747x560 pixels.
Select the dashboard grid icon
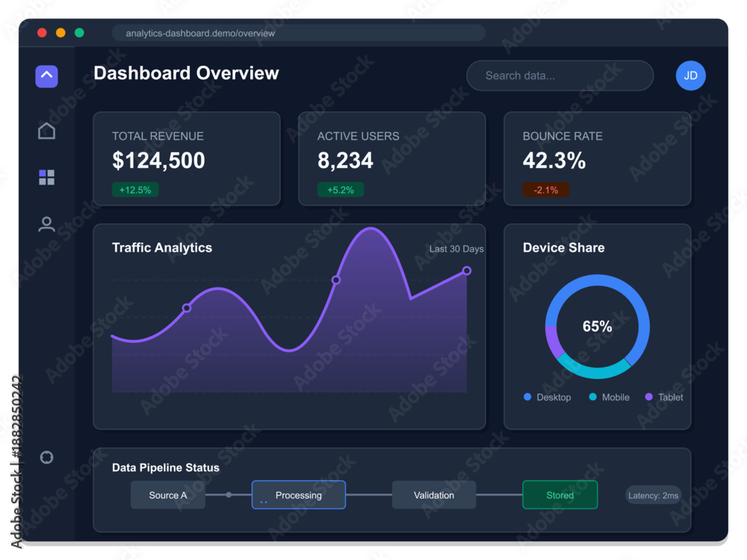coord(46,178)
